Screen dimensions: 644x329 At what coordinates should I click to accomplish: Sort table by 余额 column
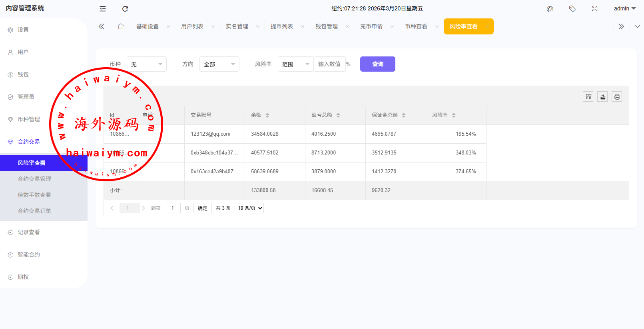[267, 115]
